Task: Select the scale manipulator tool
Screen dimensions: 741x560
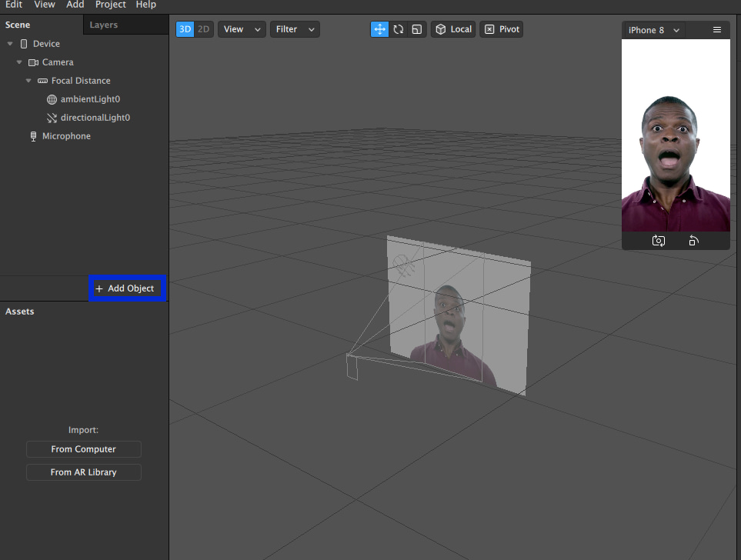Action: click(x=417, y=29)
